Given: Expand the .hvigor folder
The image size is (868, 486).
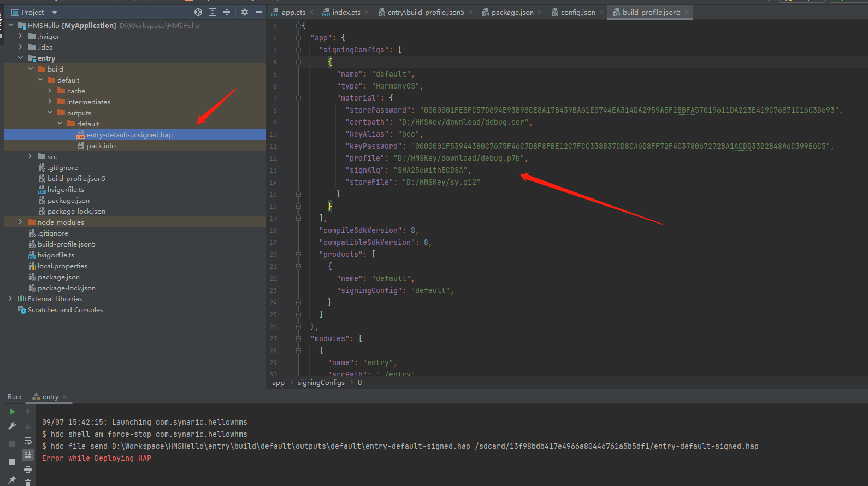Looking at the screenshot, I should (21, 36).
